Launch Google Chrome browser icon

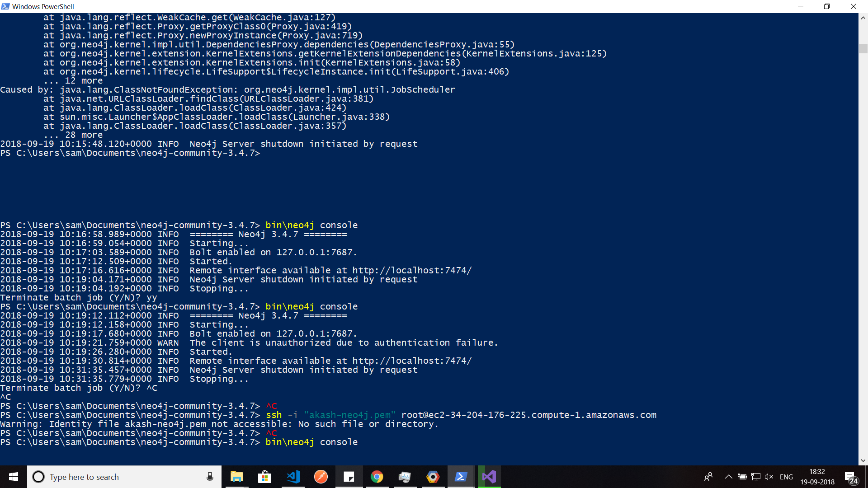pos(377,477)
